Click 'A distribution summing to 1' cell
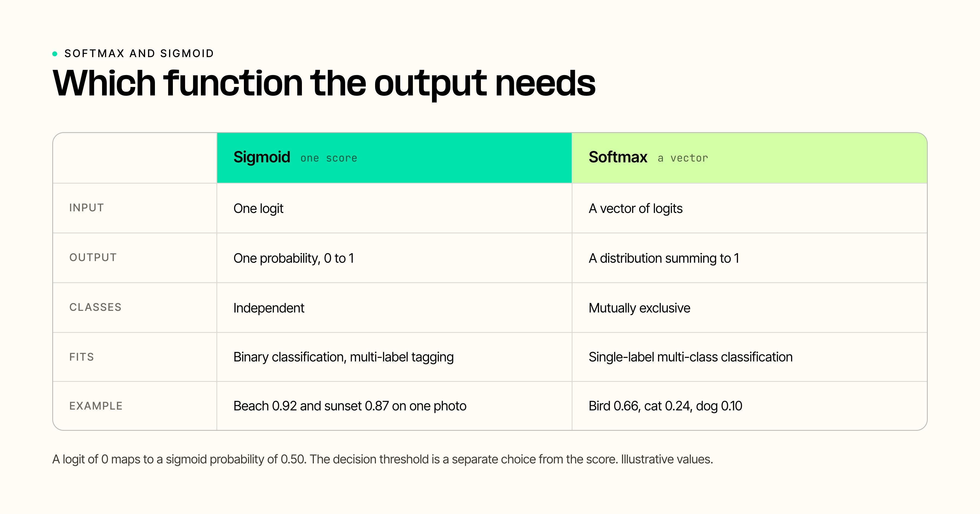 pyautogui.click(x=749, y=258)
